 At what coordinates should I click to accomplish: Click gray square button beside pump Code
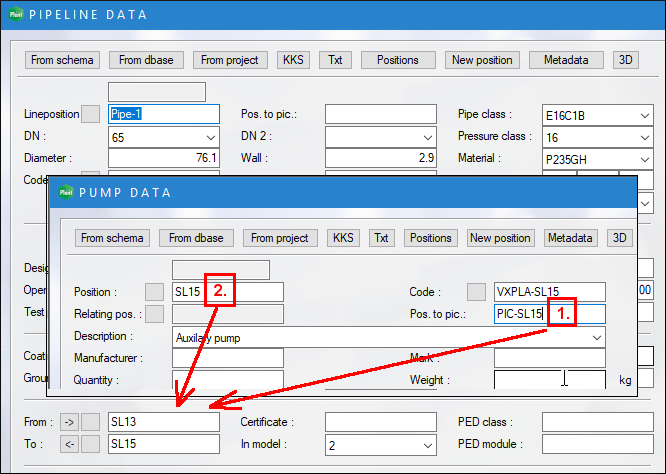(477, 292)
